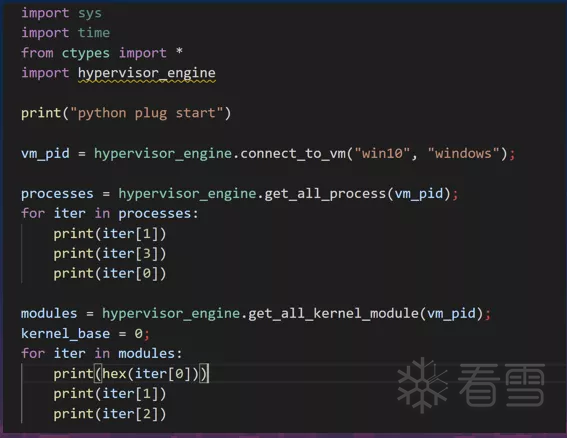Click the 'import time' line
The height and width of the screenshot is (438, 567).
[65, 33]
